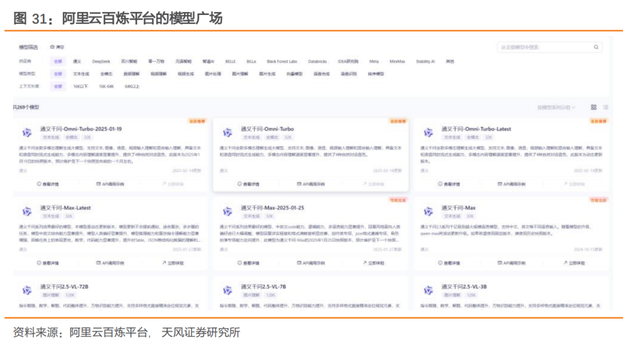Filter providers by BiLLa

252,61
